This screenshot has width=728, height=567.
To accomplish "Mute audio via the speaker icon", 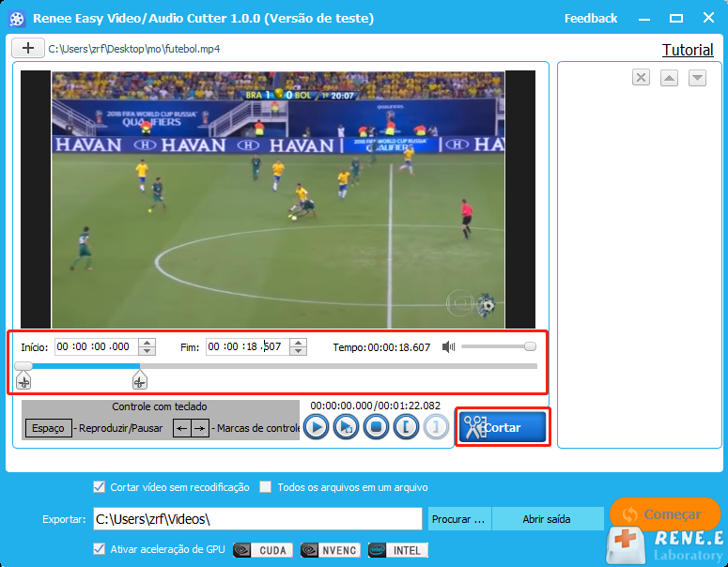I will (448, 346).
